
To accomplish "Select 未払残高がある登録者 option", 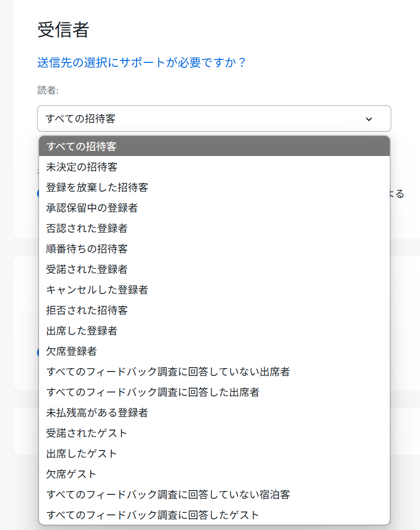I will [x=215, y=412].
